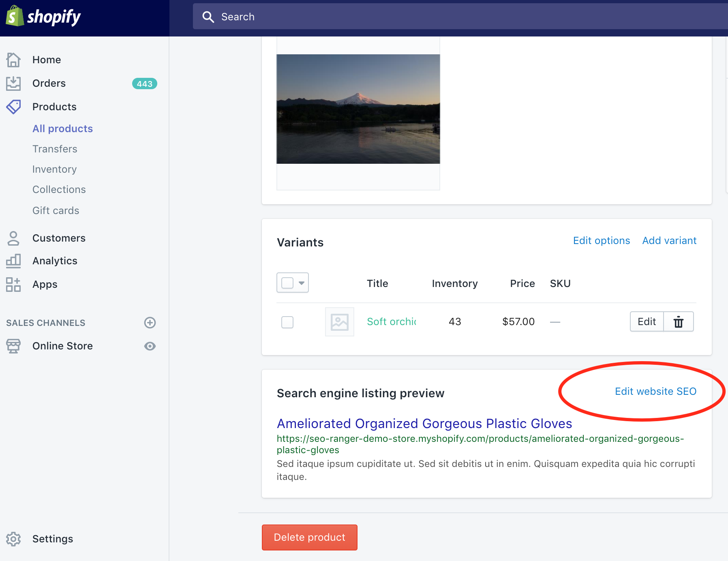This screenshot has width=728, height=561.
Task: Check the Soft orchid variant row checkbox
Action: coord(287,322)
